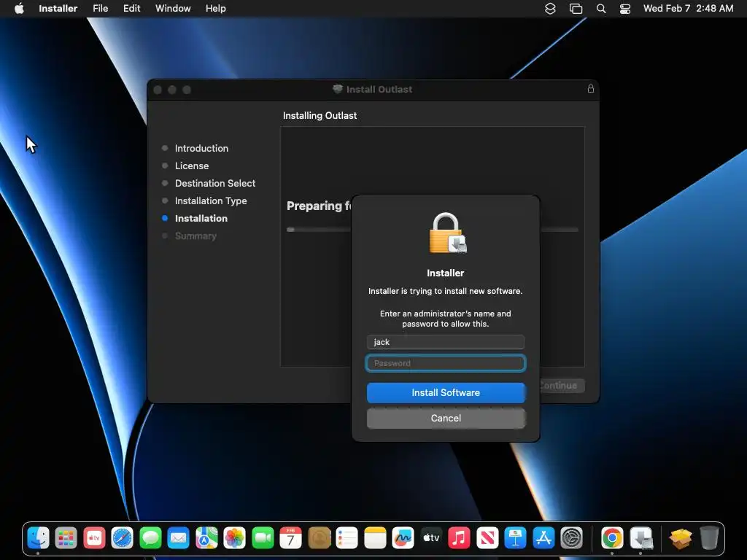The width and height of the screenshot is (747, 560).
Task: Launch Safari from the dock
Action: (x=122, y=538)
